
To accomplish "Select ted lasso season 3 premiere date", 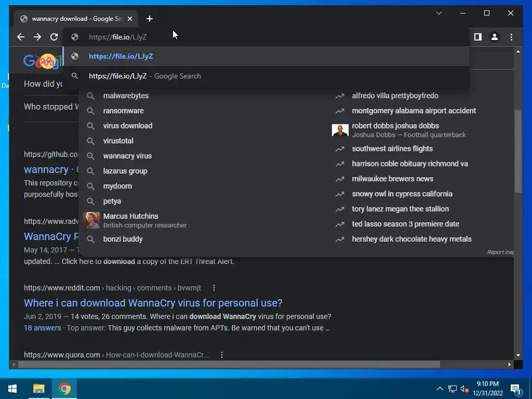I will coord(405,224).
